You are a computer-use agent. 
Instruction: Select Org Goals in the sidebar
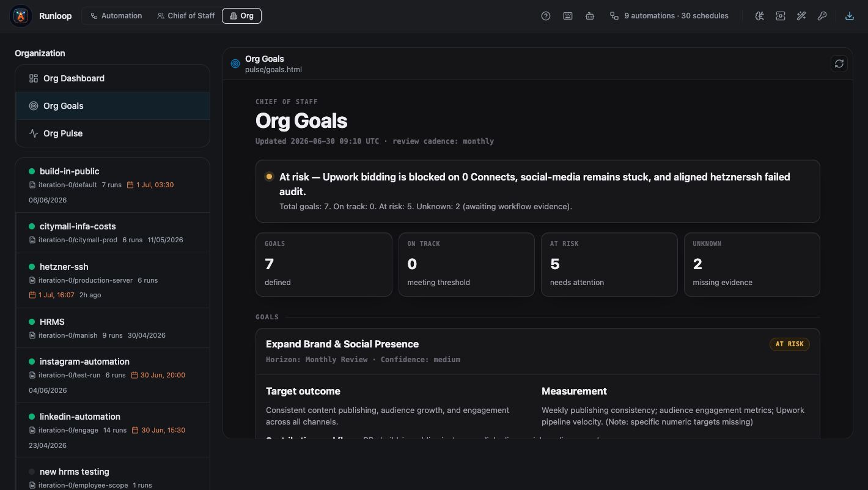[112, 106]
